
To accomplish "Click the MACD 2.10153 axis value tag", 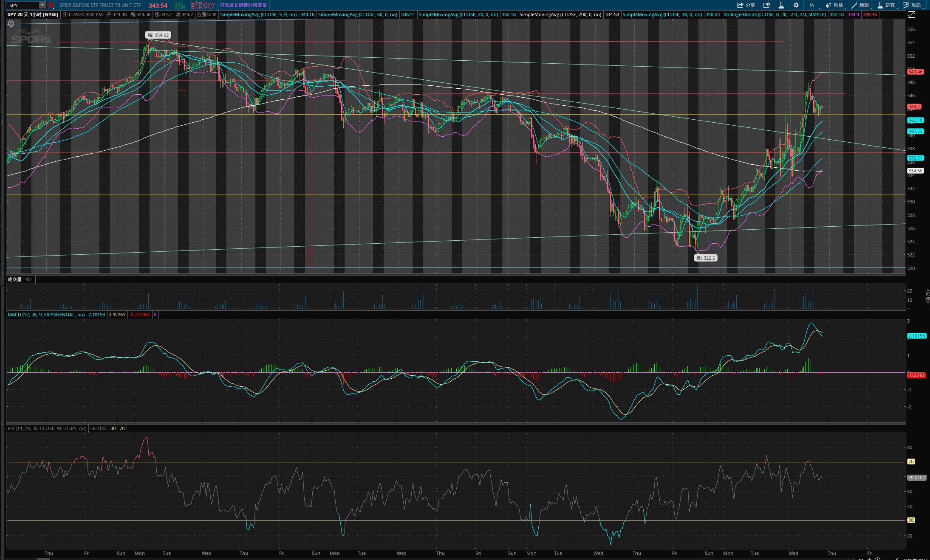I will click(916, 336).
